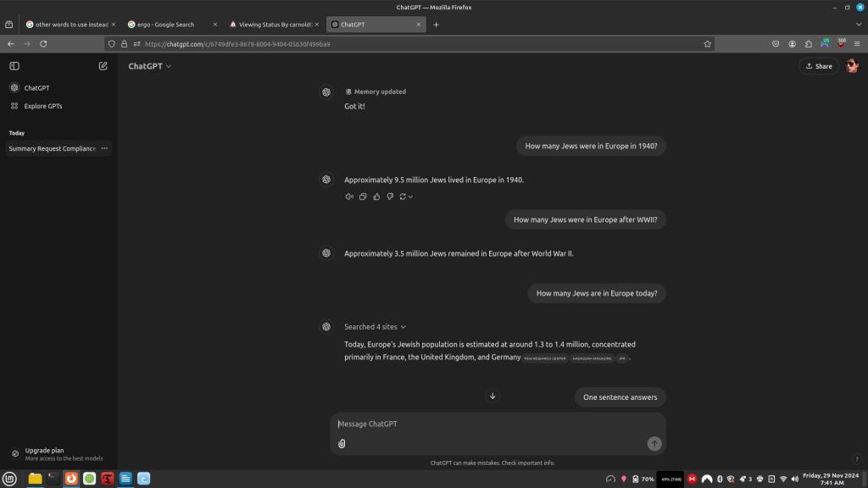Open the volume control in the tray

pos(795,480)
